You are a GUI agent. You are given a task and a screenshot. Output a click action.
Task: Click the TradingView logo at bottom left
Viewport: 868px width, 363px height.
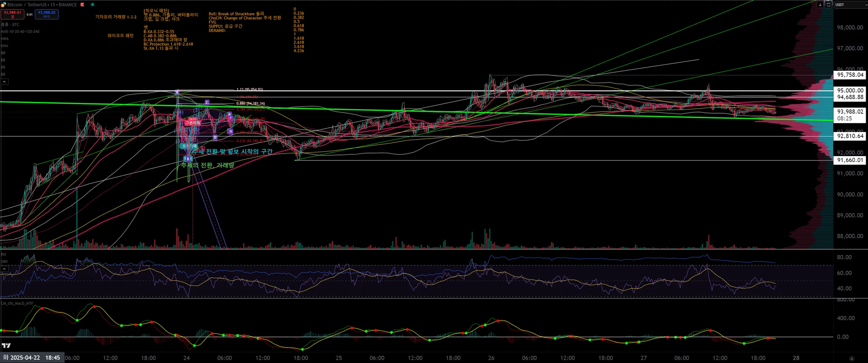[6, 346]
